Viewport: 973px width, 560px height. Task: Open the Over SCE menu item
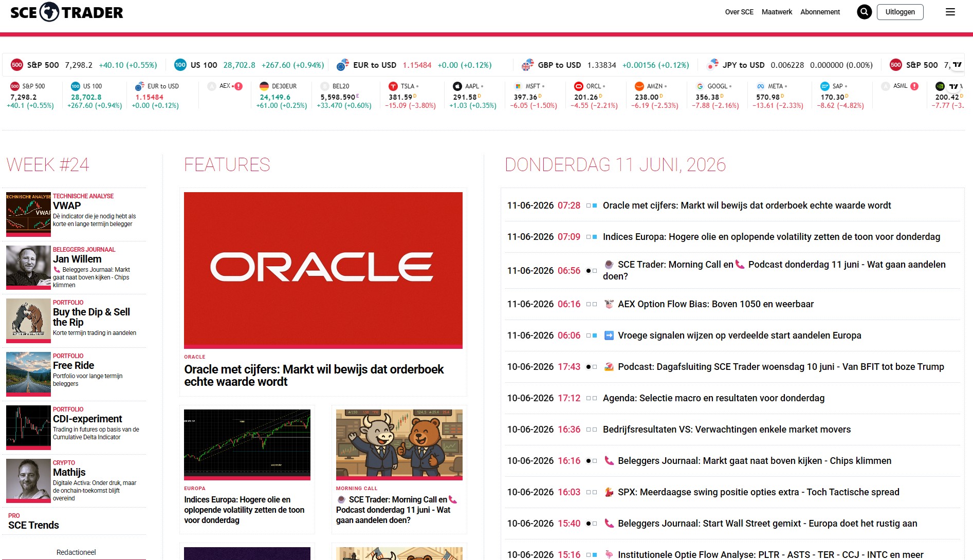click(739, 12)
